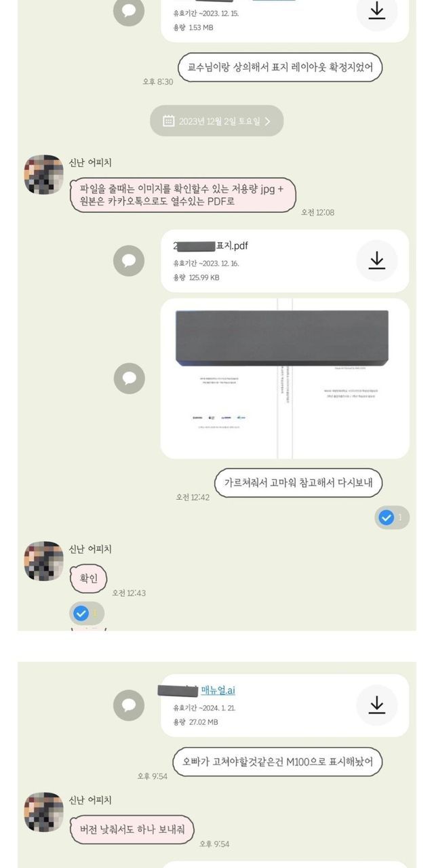This screenshot has height=868, width=434.
Task: Open the 2023년 12월 2일 토요일 date pill
Action: 217,121
